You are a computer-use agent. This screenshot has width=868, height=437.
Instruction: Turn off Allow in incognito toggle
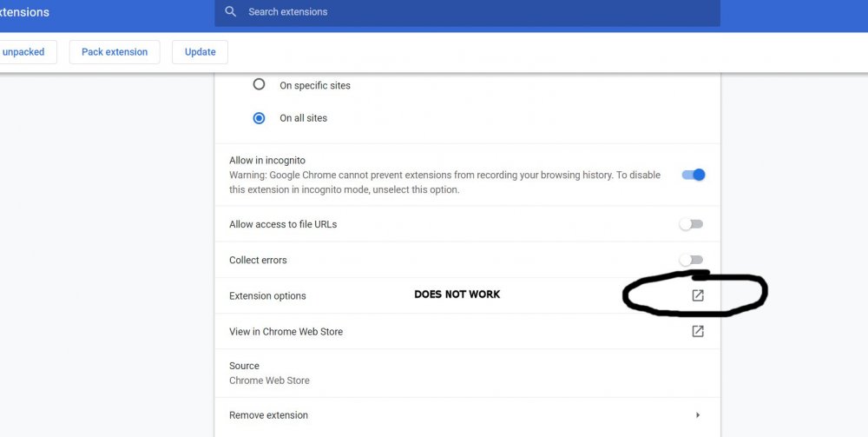[x=693, y=175]
